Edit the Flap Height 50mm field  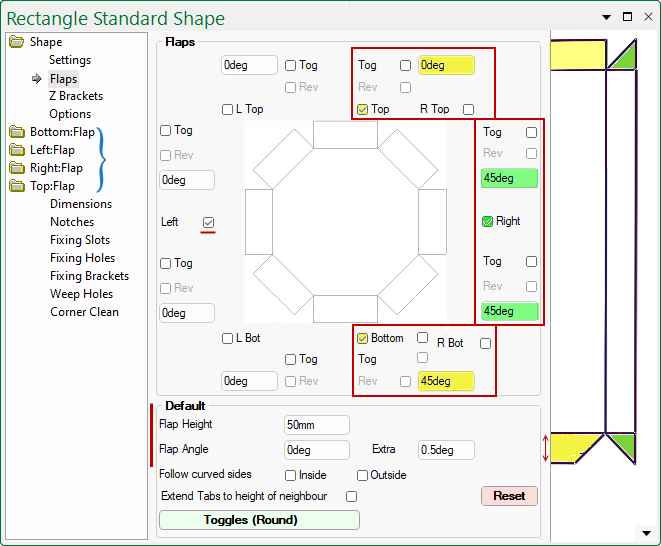pos(317,425)
